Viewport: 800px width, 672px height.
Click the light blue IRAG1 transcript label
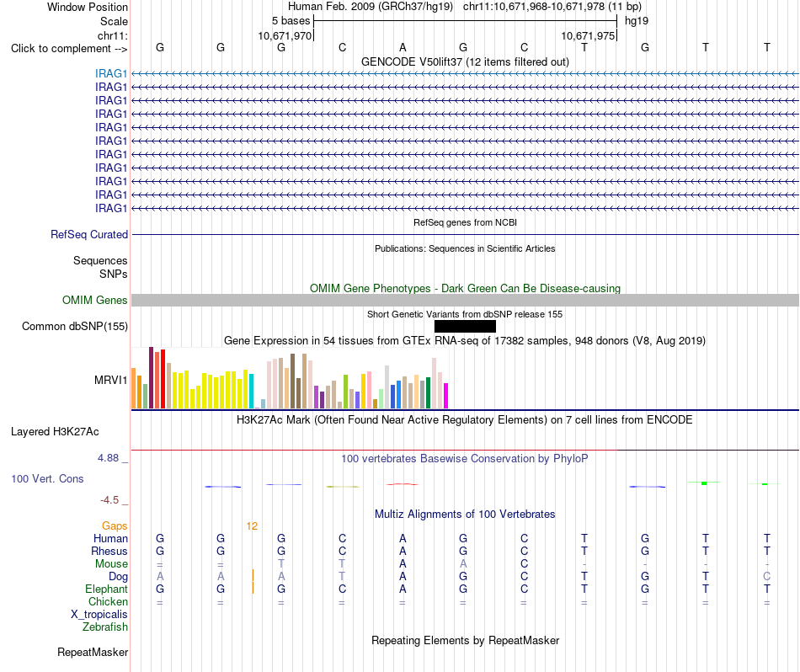[110, 73]
